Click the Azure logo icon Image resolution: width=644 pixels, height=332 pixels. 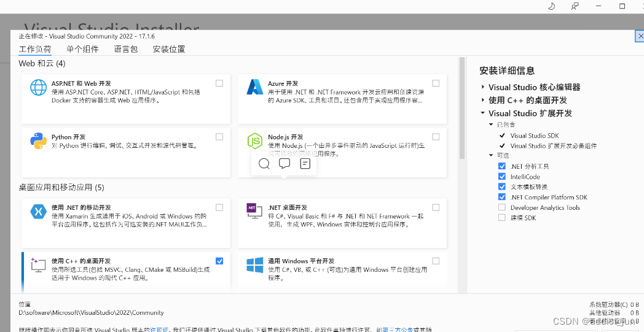coord(254,87)
